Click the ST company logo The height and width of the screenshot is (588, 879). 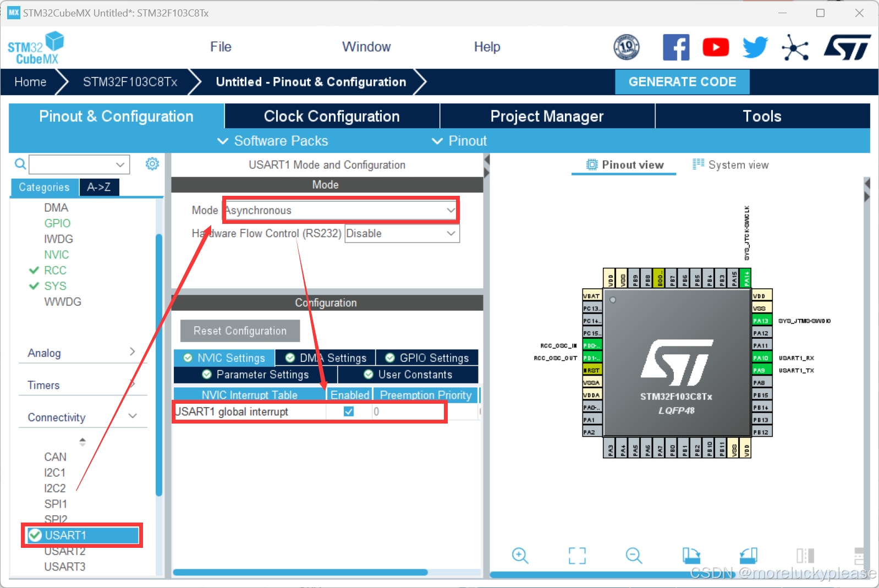[x=847, y=47]
